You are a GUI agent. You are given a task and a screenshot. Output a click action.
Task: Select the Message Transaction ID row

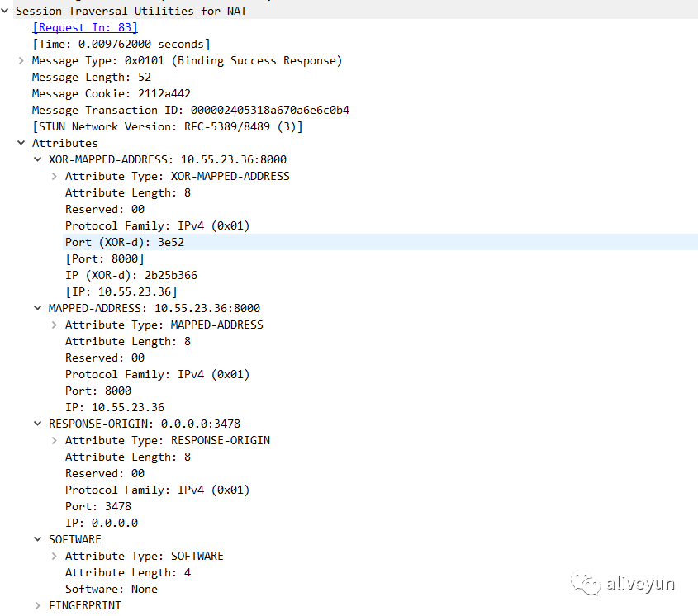click(x=190, y=110)
